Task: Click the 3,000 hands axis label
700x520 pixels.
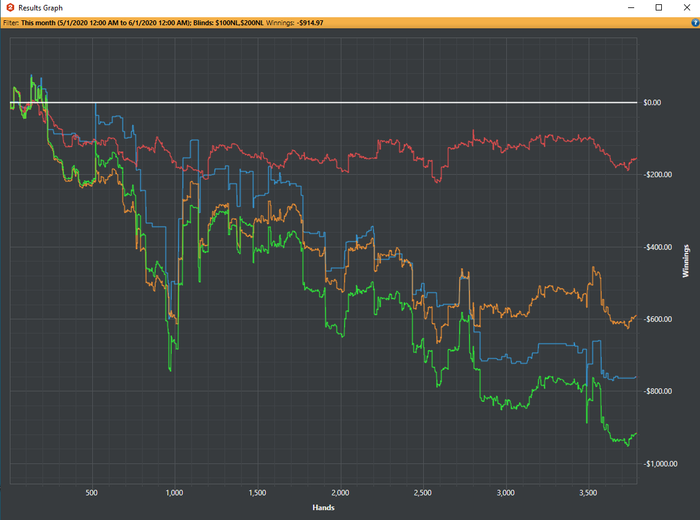Action: [506, 493]
